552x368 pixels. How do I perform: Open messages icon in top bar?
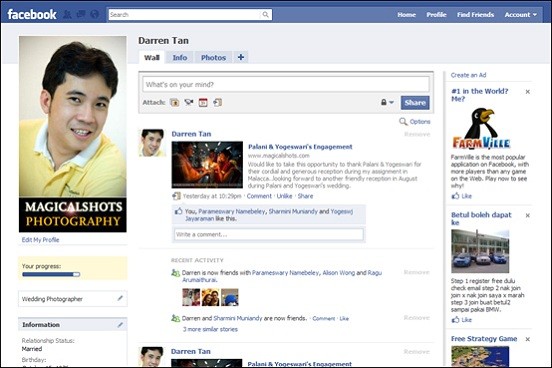[x=81, y=14]
